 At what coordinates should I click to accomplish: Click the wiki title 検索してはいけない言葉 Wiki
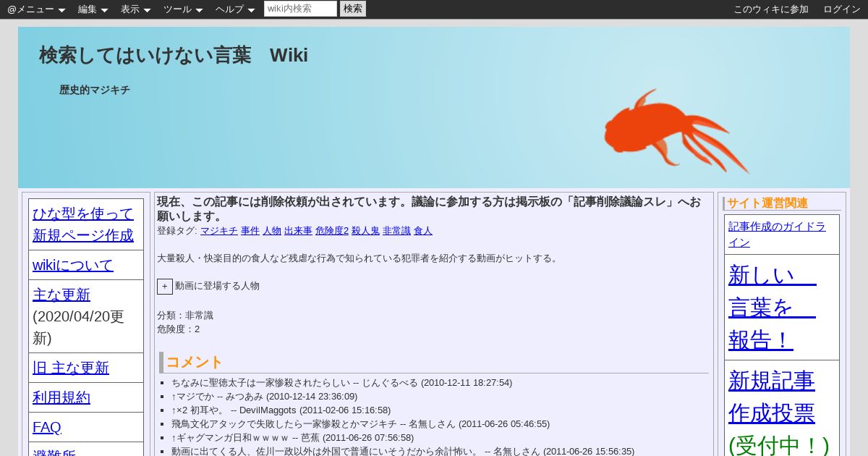[x=174, y=55]
